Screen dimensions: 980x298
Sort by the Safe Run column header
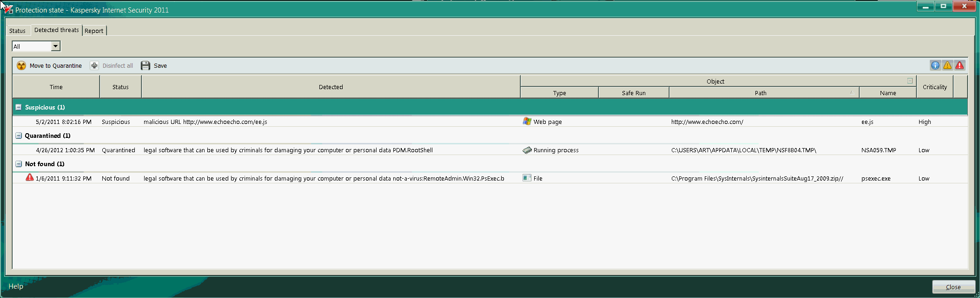point(634,93)
